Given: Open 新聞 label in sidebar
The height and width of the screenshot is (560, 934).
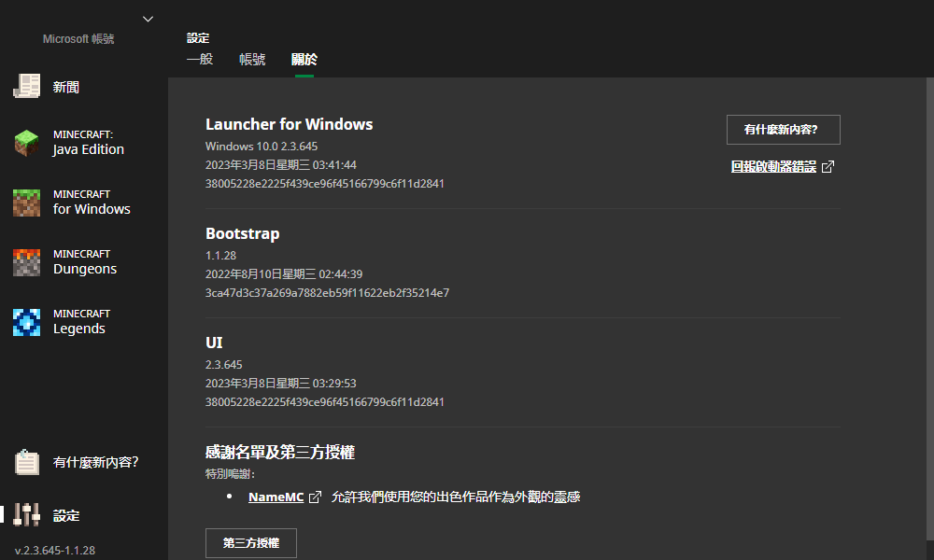Looking at the screenshot, I should point(65,87).
